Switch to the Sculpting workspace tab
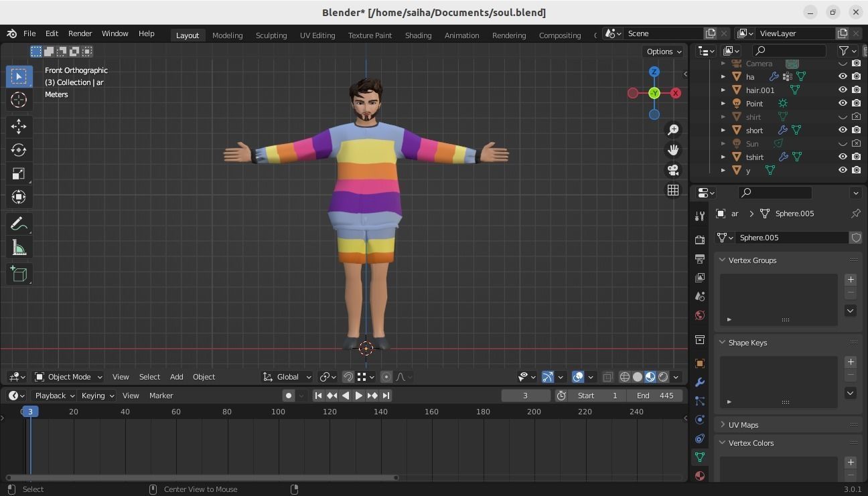 [x=271, y=35]
